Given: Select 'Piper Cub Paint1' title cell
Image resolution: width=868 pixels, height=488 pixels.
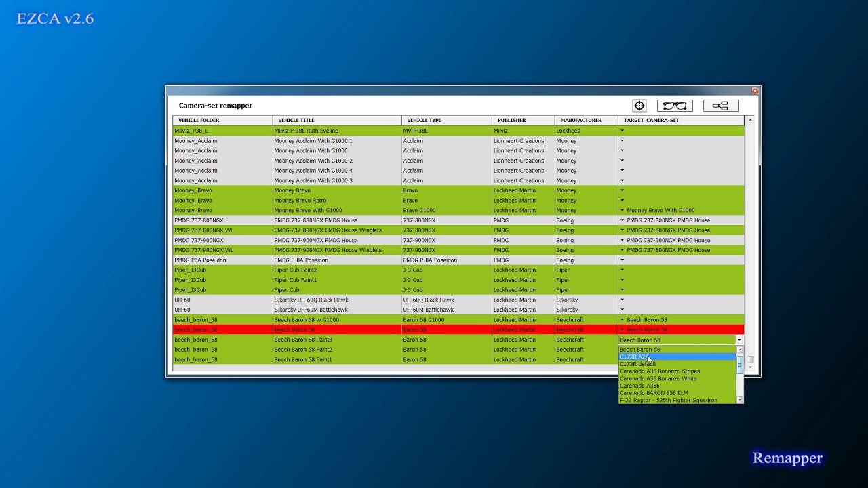Looking at the screenshot, I should pyautogui.click(x=337, y=280).
